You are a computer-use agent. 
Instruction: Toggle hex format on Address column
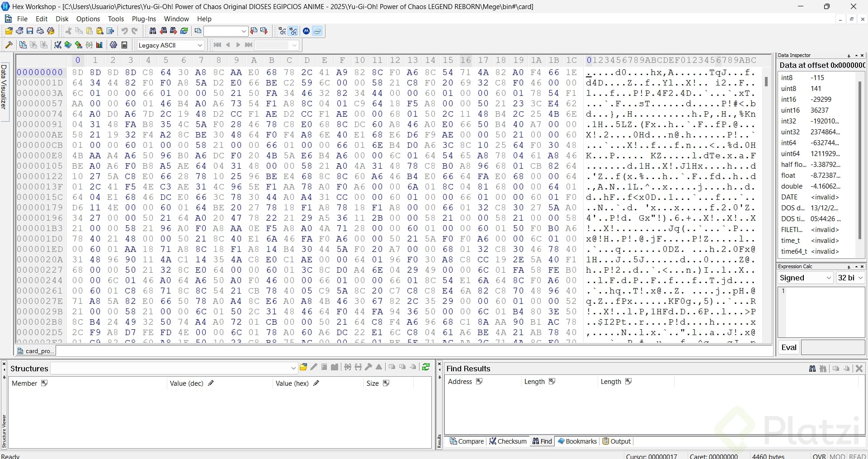click(479, 382)
